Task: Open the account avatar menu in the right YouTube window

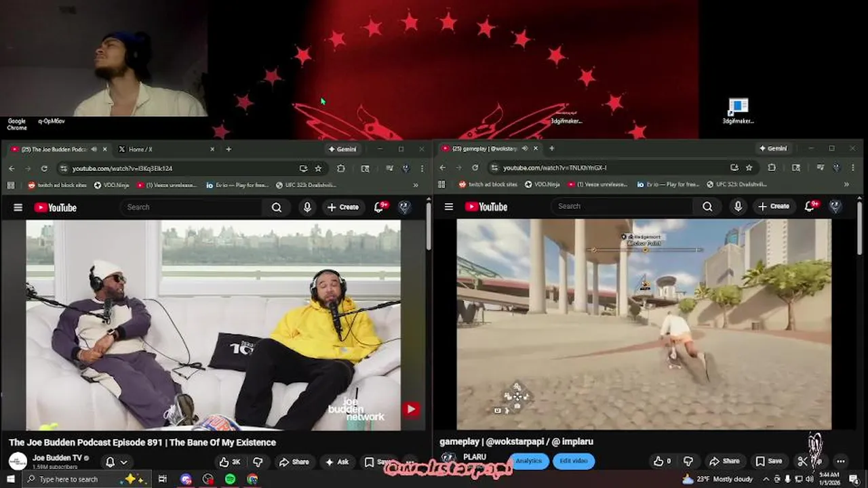Action: pos(835,207)
